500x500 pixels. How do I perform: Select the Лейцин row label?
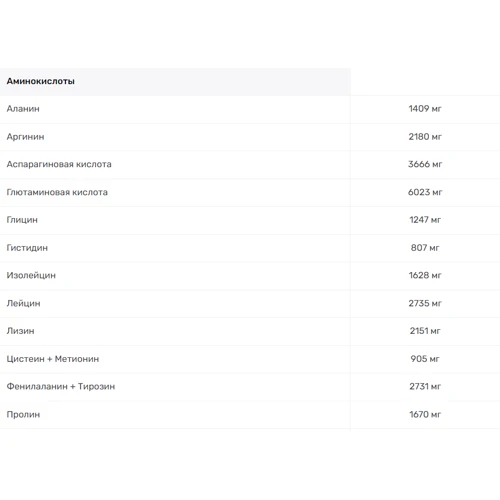pyautogui.click(x=23, y=304)
